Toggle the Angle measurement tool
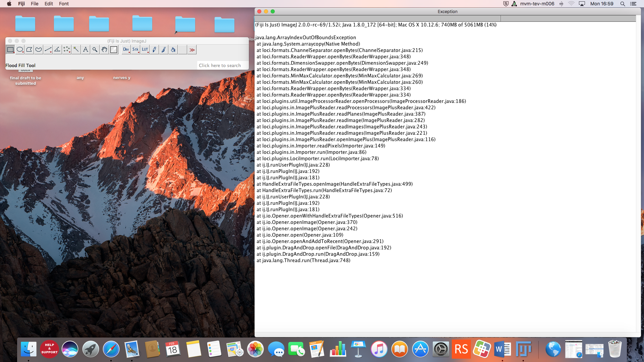Screen dimensions: 644x362 [57, 50]
